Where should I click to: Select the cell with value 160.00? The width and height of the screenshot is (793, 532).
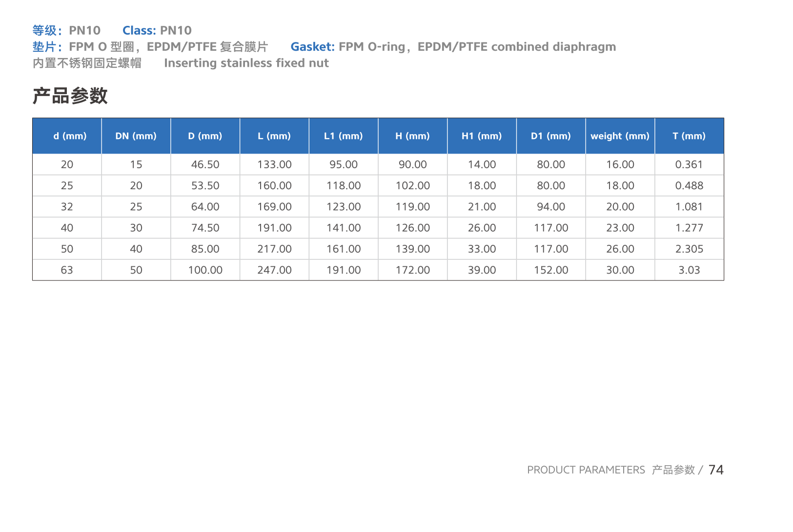point(274,186)
